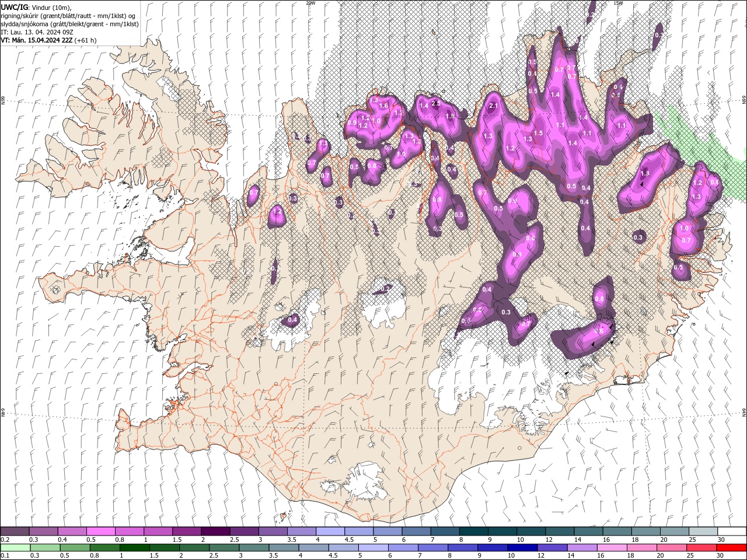Click the "1.6" snowfall value on the map
This screenshot has height=560, width=747.
point(383,106)
